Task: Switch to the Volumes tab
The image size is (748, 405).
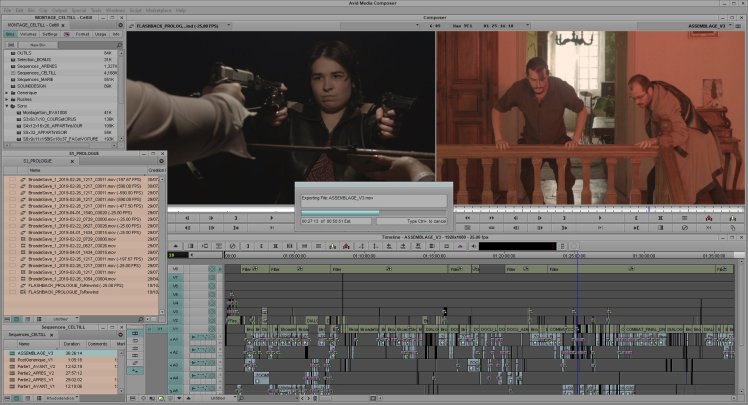Action: [28, 34]
